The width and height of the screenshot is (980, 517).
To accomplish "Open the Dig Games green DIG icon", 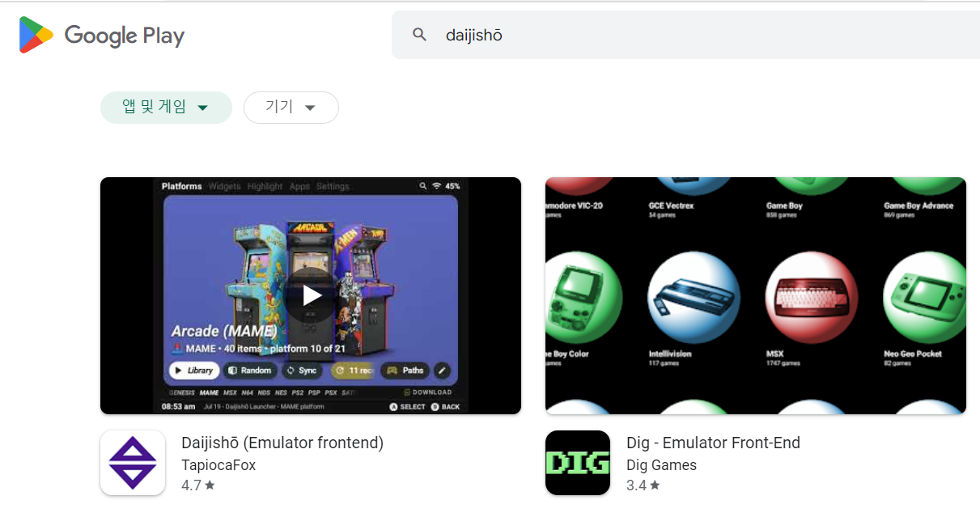I will click(x=578, y=463).
